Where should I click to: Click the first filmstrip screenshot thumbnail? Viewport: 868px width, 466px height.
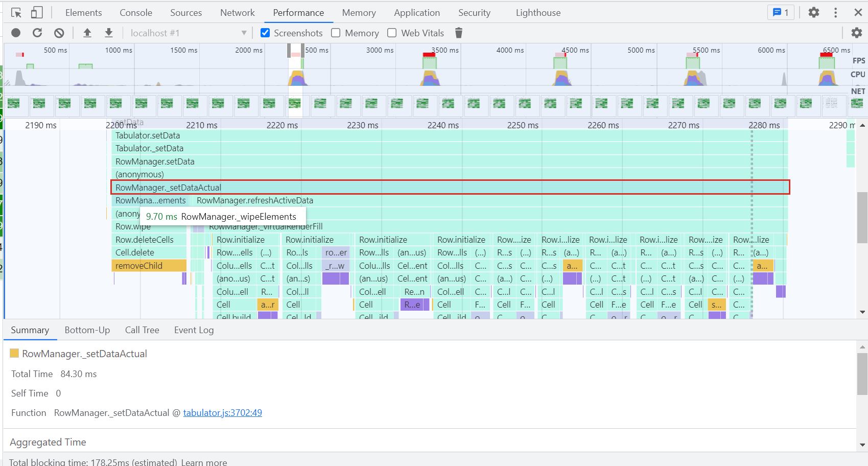14,104
